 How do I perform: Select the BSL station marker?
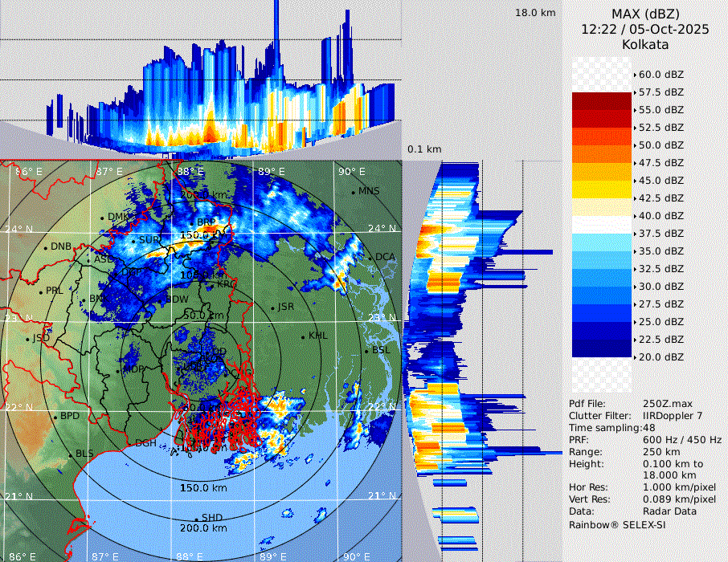click(366, 351)
